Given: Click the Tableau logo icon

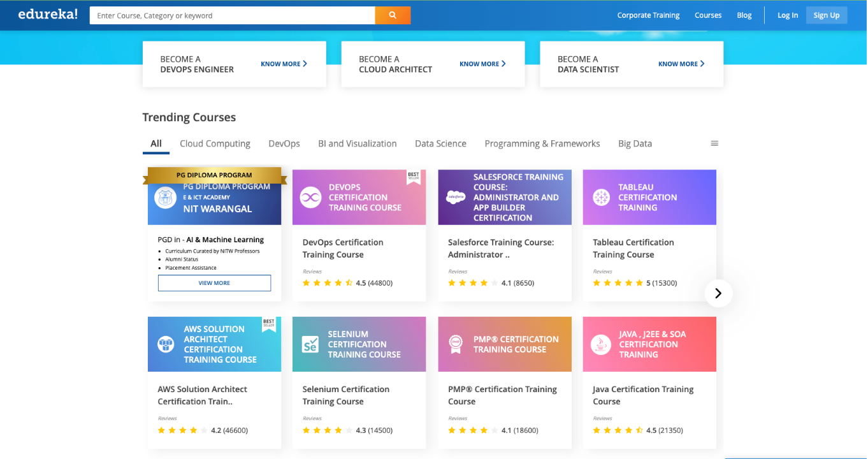Looking at the screenshot, I should click(x=601, y=198).
